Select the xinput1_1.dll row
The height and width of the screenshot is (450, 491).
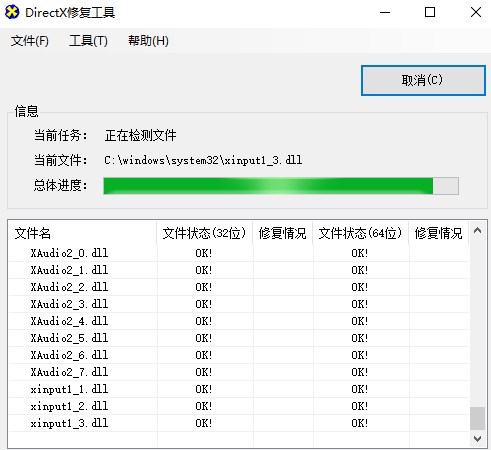(x=239, y=389)
